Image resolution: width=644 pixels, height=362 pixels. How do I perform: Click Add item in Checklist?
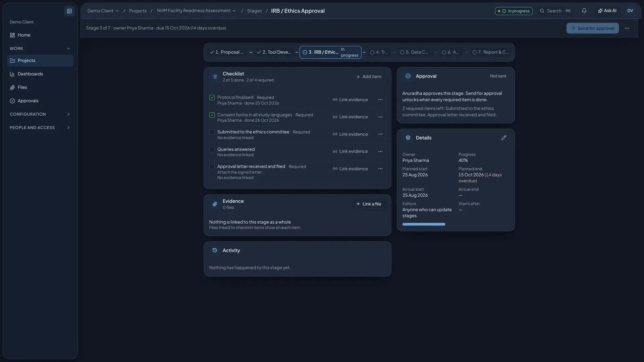click(368, 77)
